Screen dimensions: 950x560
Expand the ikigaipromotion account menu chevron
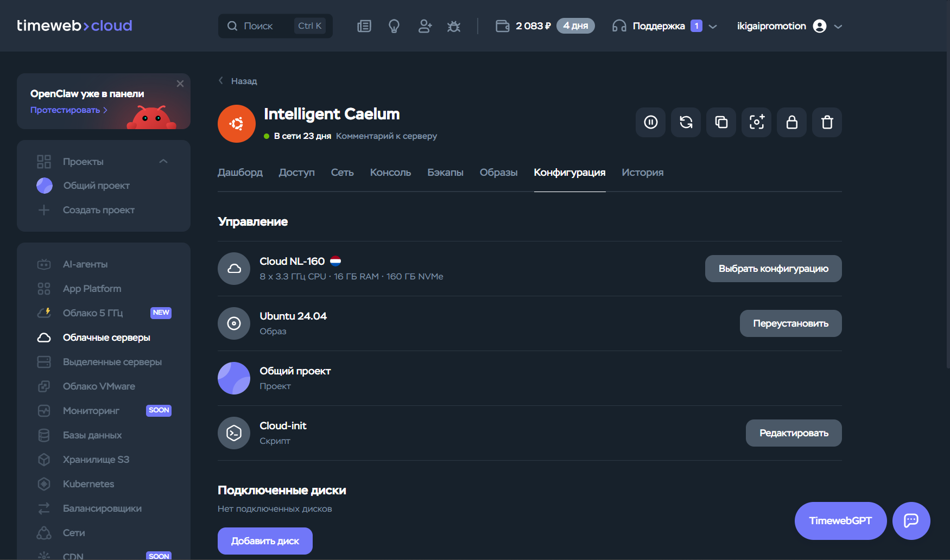click(x=838, y=27)
